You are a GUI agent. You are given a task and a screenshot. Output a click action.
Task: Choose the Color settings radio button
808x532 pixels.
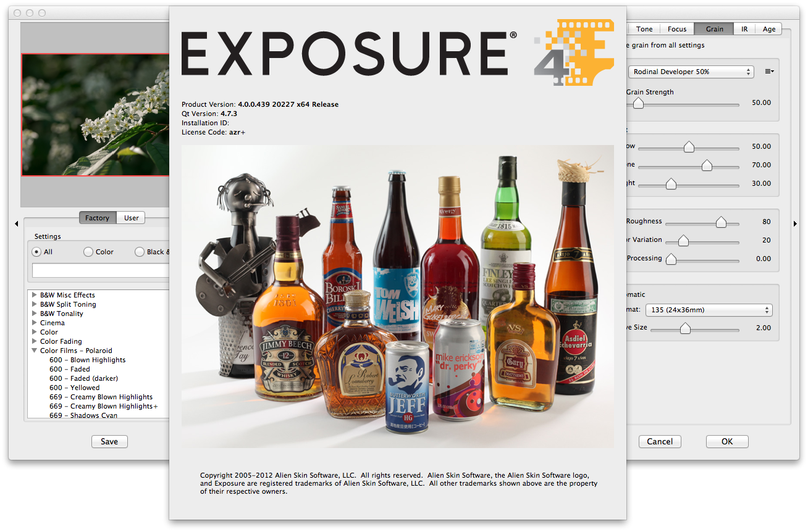(88, 252)
